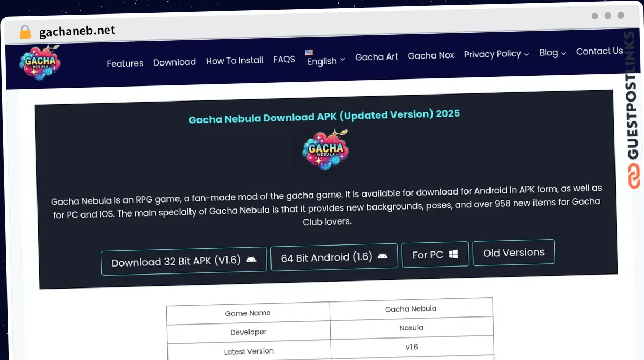The image size is (644, 360).
Task: Click the 64 Bit Android (1.6) button
Action: pyautogui.click(x=334, y=256)
